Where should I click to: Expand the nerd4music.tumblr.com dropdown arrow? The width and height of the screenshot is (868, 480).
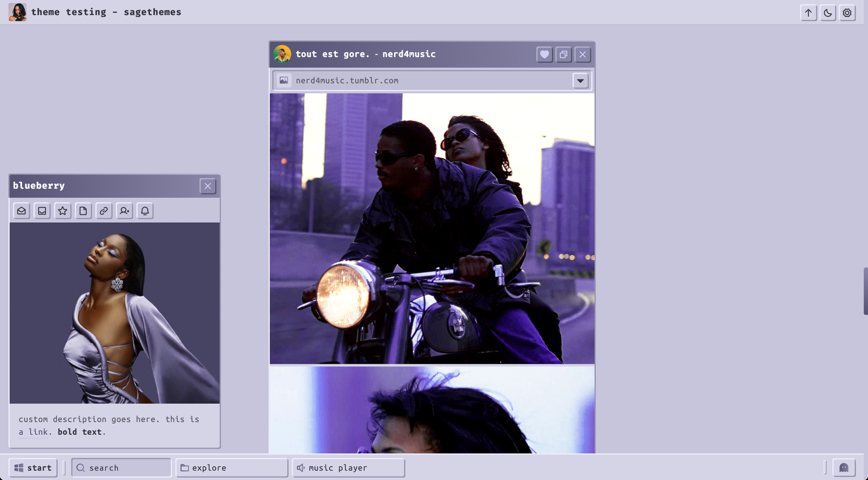580,81
